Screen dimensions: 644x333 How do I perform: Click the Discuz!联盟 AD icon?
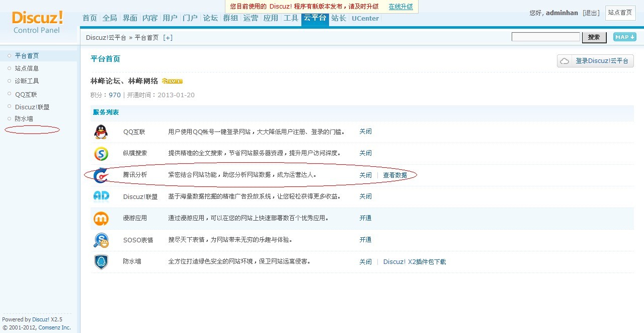(101, 196)
